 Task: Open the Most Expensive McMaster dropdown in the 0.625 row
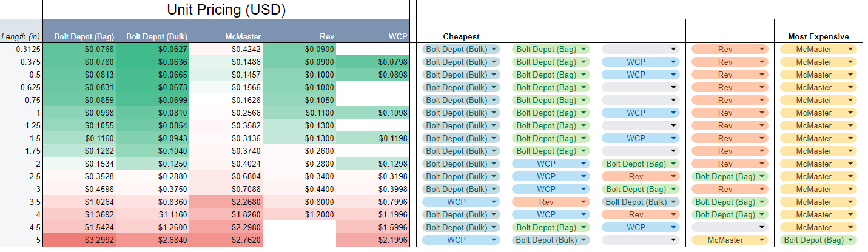tap(819, 87)
